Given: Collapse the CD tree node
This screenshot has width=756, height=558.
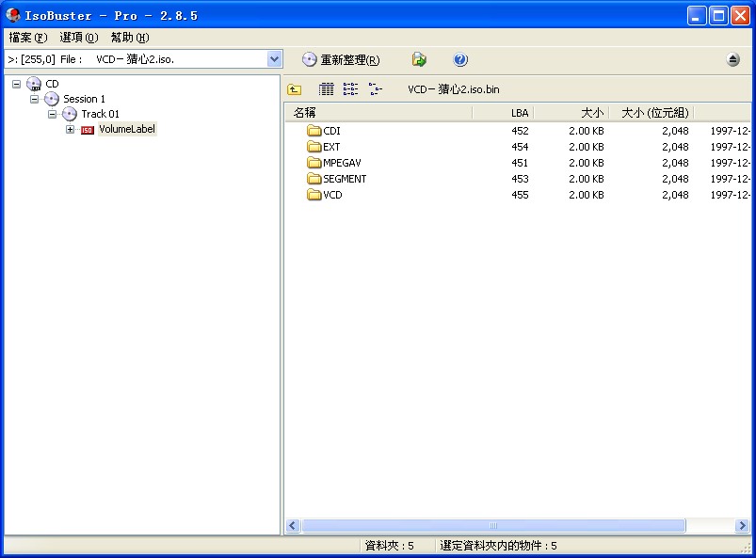Looking at the screenshot, I should pyautogui.click(x=16, y=84).
